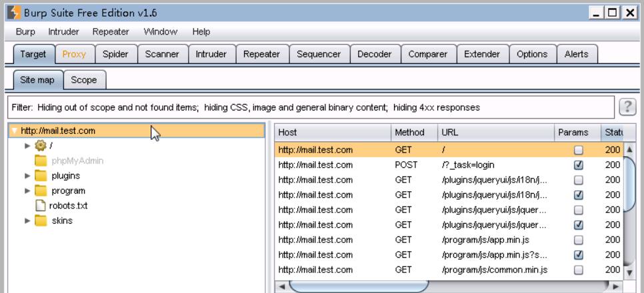Select the robots.txt tree entry
Image resolution: width=644 pixels, height=293 pixels.
coord(68,206)
